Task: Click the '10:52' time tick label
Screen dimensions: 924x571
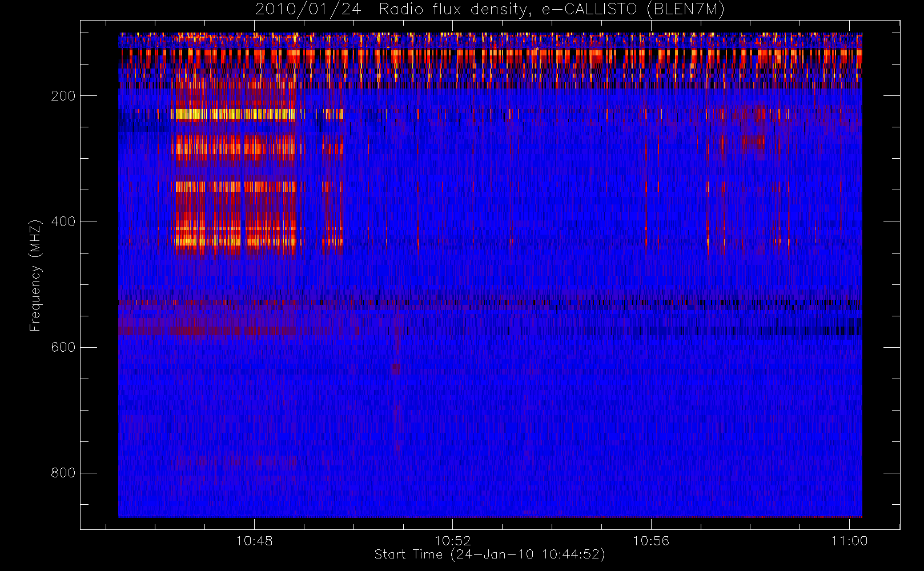Action: (x=453, y=541)
